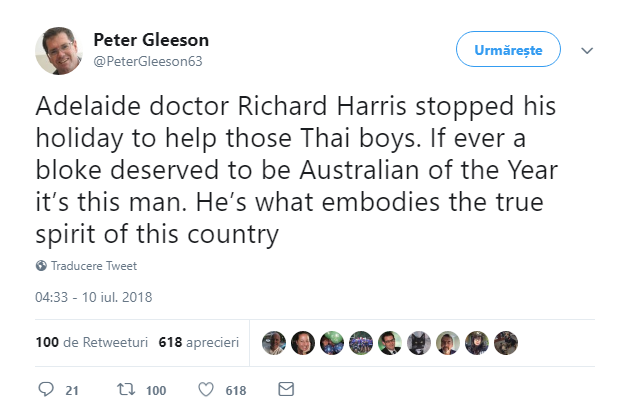Open Traducere Tweet translation link
The height and width of the screenshot is (415, 627).
coord(94,266)
